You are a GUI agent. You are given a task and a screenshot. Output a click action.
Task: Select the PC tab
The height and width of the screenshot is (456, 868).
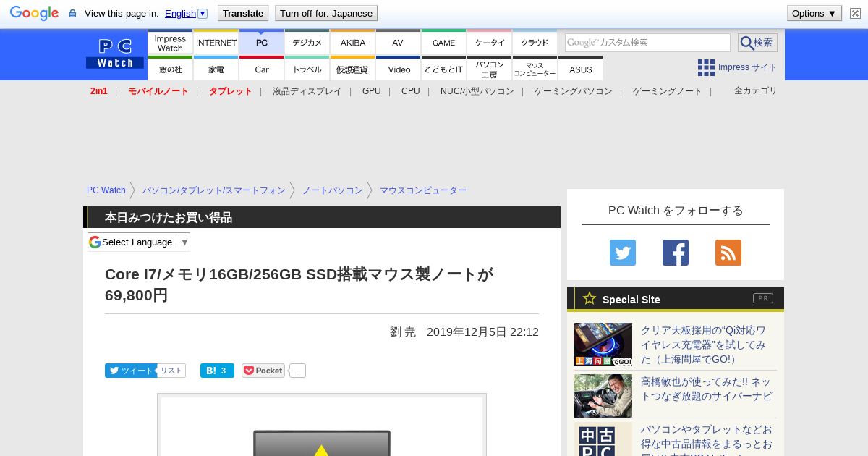click(x=262, y=43)
